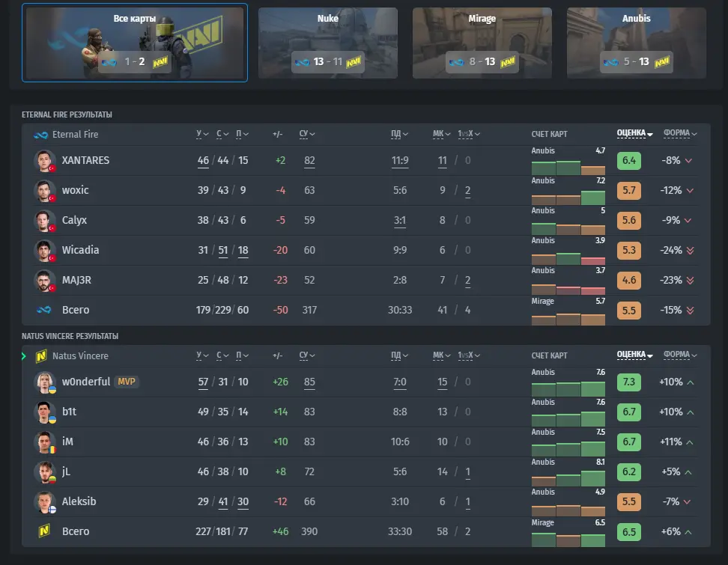Click iM opening duels value 10:6

400,442
